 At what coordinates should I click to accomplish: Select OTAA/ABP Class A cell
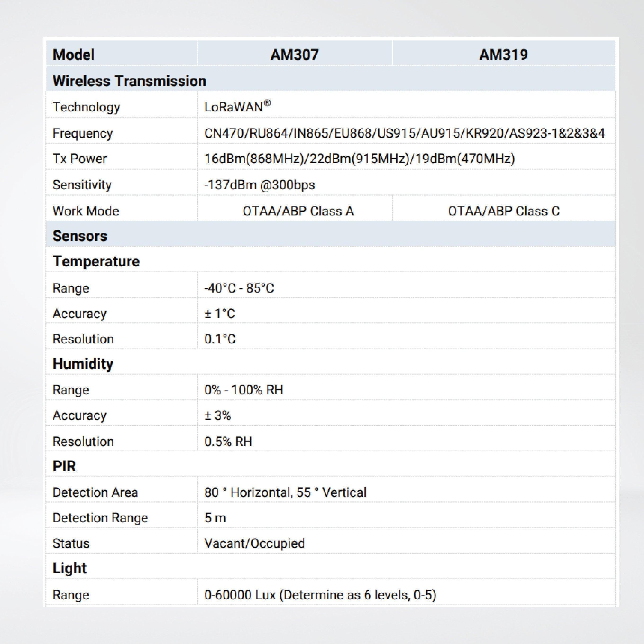click(299, 210)
